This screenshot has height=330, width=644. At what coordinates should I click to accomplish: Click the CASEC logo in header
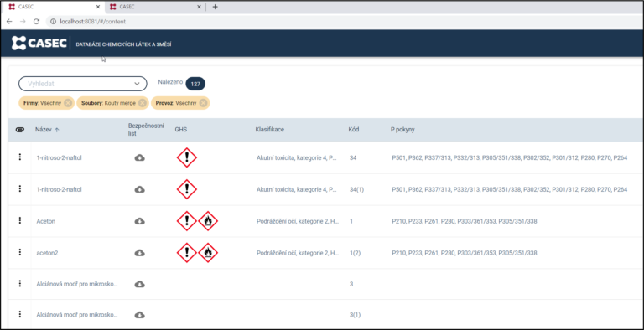tap(39, 43)
